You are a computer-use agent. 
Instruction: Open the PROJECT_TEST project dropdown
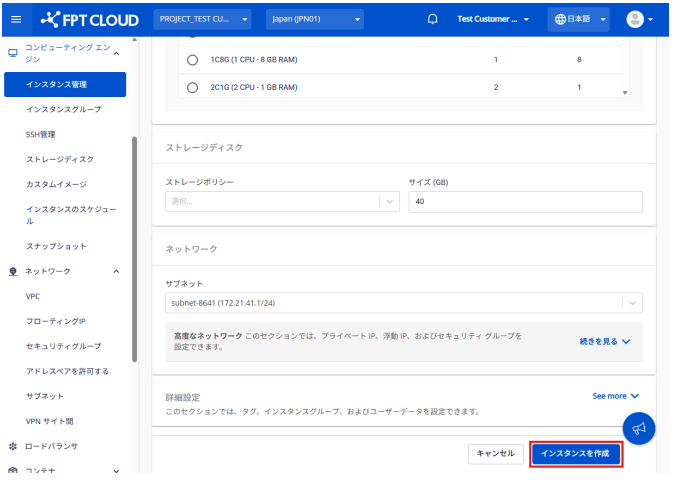tap(203, 19)
